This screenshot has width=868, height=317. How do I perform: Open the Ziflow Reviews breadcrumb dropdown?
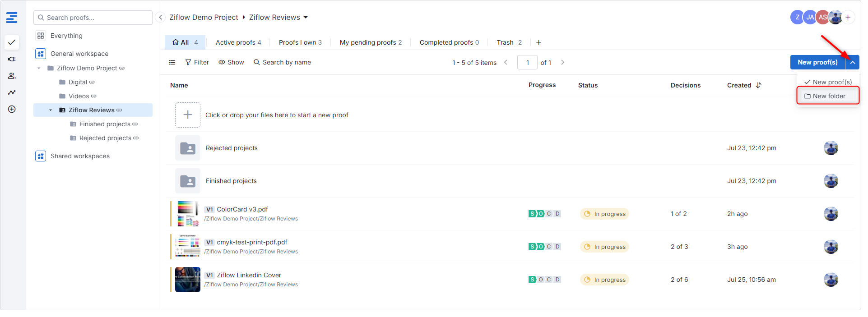pos(306,18)
